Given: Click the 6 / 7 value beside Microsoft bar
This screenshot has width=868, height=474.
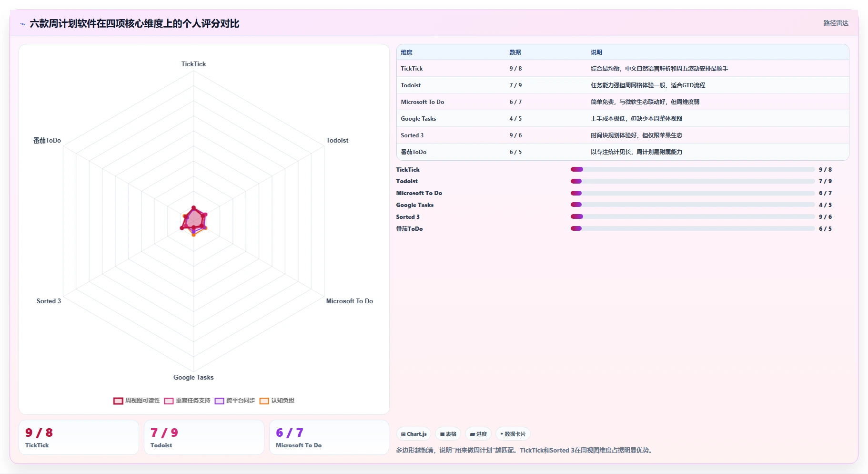Looking at the screenshot, I should coord(825,193).
